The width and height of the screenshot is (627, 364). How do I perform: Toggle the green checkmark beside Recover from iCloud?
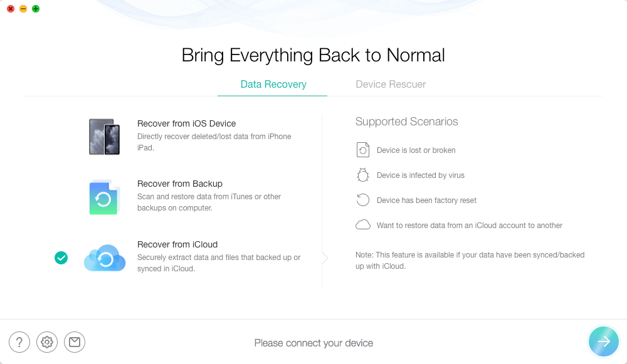(61, 257)
